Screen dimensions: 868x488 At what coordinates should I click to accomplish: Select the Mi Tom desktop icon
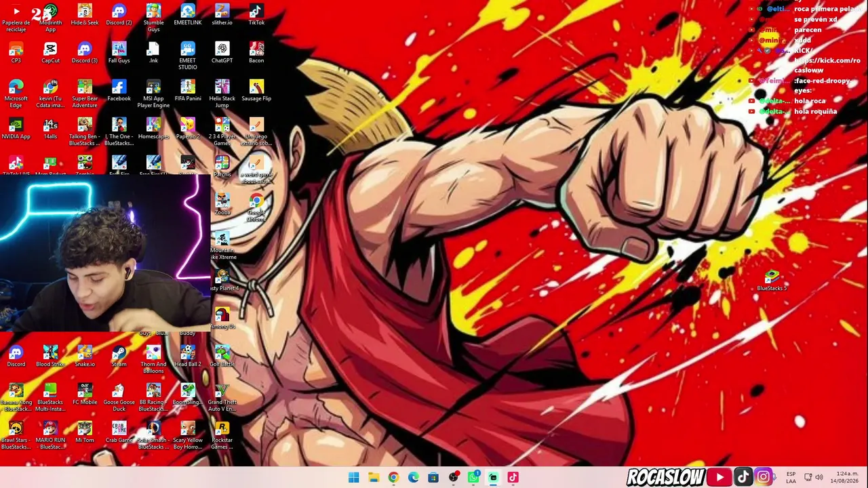coord(85,432)
